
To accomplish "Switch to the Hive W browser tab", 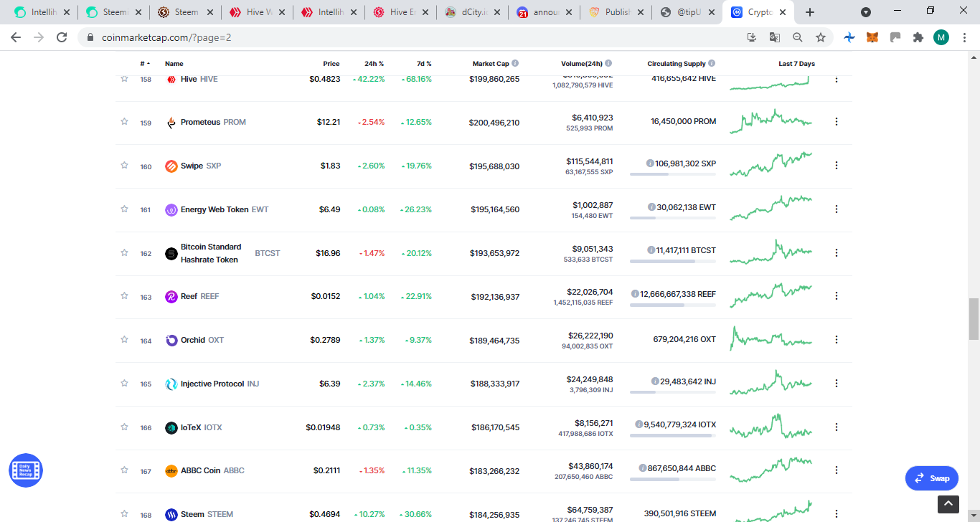I will tap(256, 12).
